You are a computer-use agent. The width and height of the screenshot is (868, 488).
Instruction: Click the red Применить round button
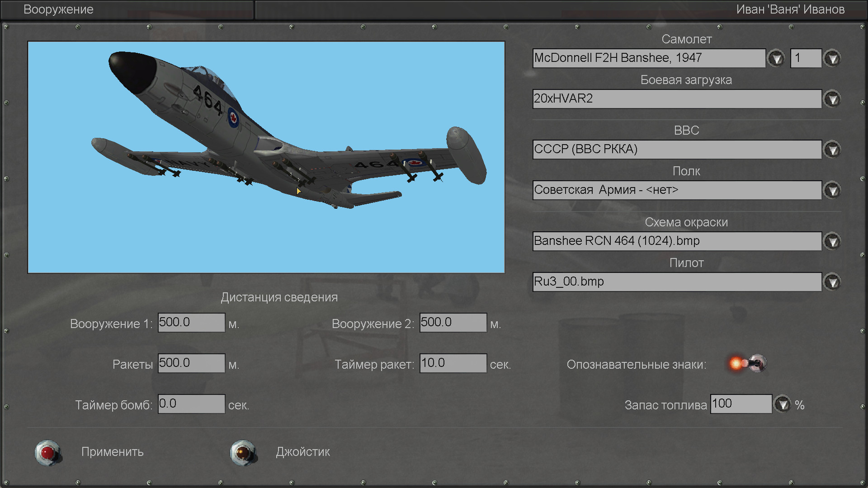[x=47, y=452]
